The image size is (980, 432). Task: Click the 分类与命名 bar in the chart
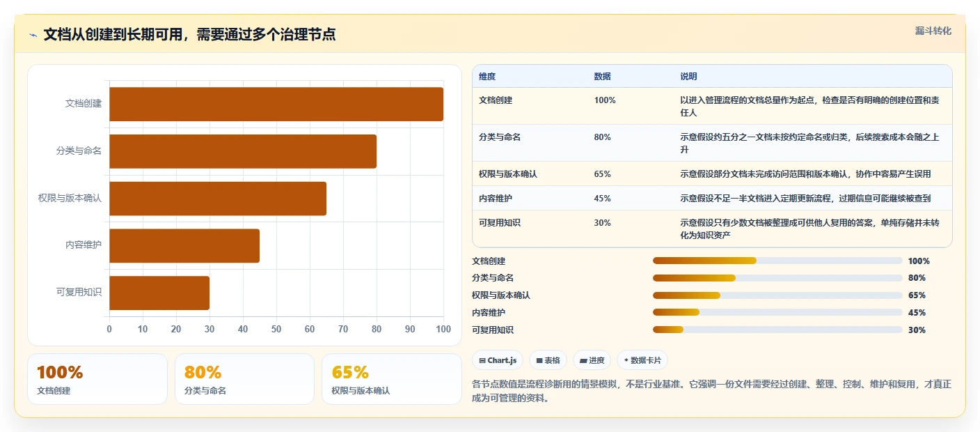[243, 151]
